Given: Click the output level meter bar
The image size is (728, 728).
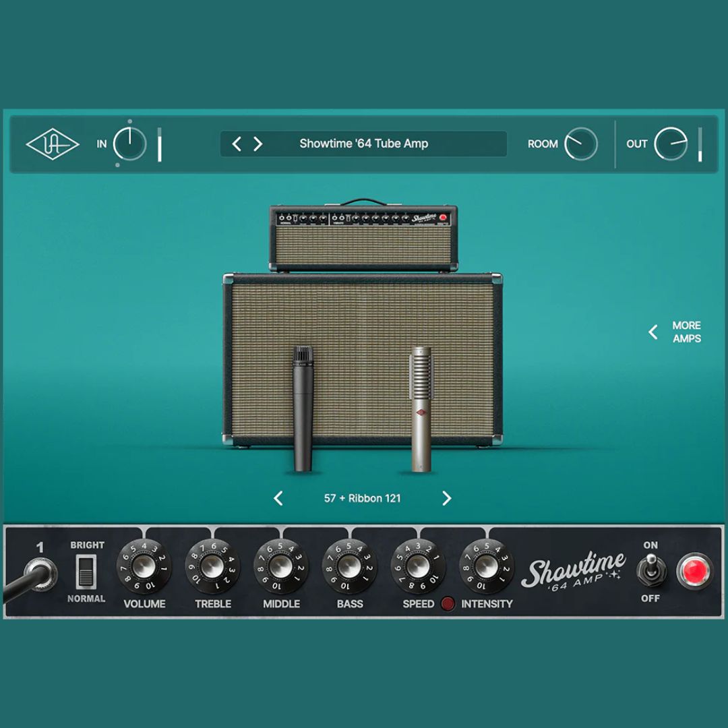Looking at the screenshot, I should [700, 144].
